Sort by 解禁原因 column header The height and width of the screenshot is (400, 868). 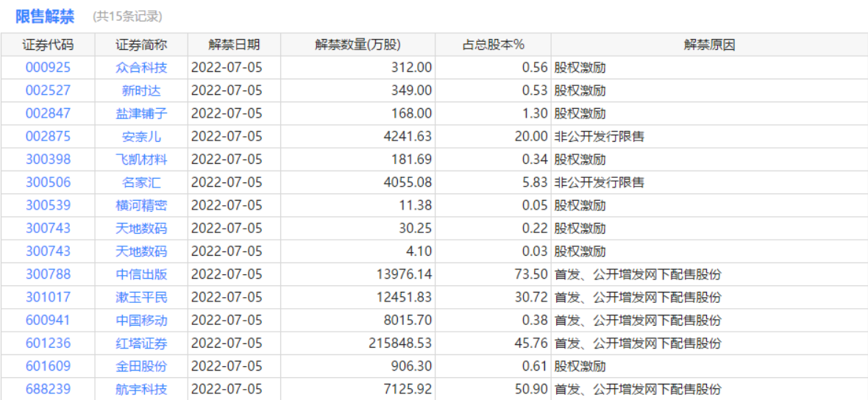tap(709, 45)
